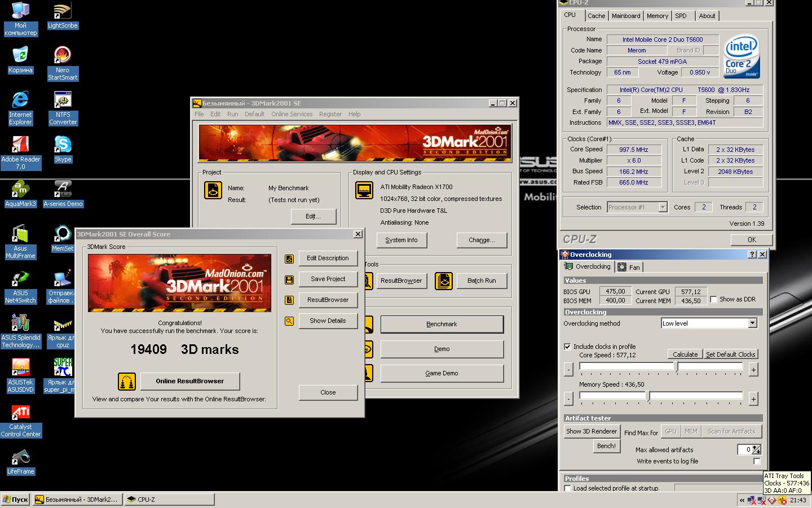This screenshot has height=508, width=812.
Task: Switch to the CPU-Z Cache tab
Action: click(x=596, y=16)
